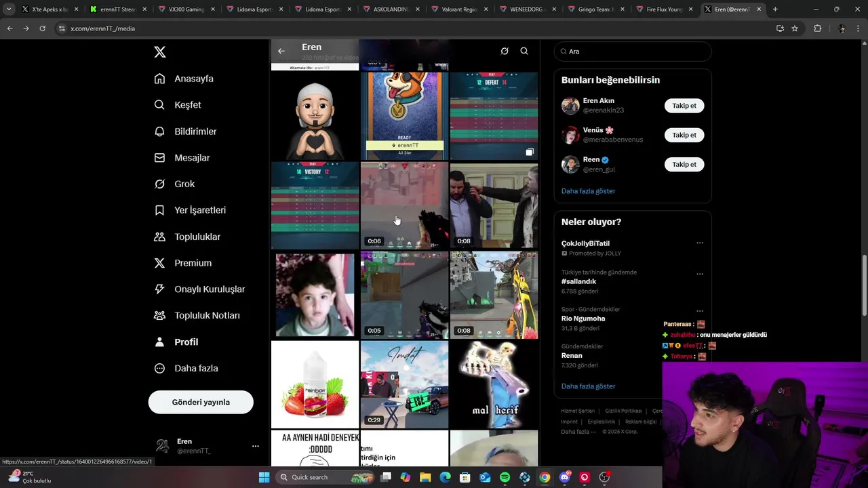Click Daha fazla göster under suggestions
Image resolution: width=868 pixels, height=488 pixels.
coord(588,191)
